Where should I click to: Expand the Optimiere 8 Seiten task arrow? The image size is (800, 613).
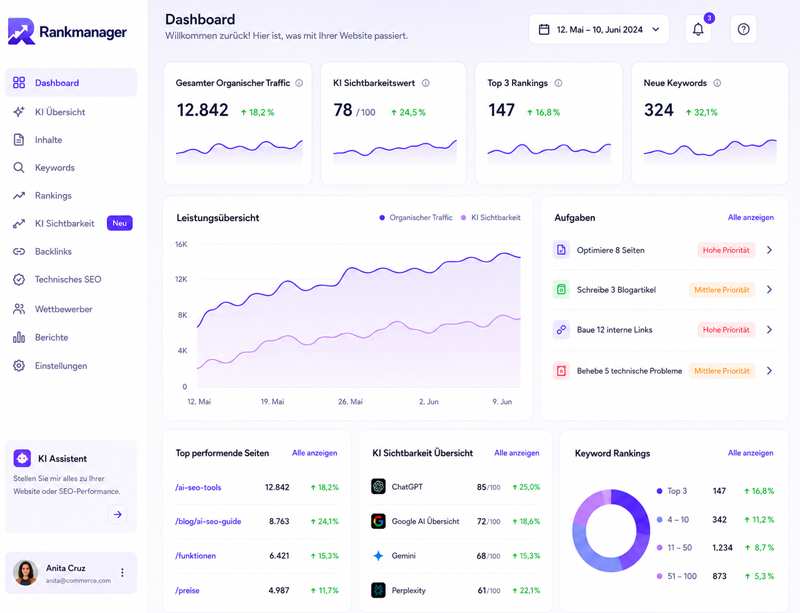coord(769,250)
